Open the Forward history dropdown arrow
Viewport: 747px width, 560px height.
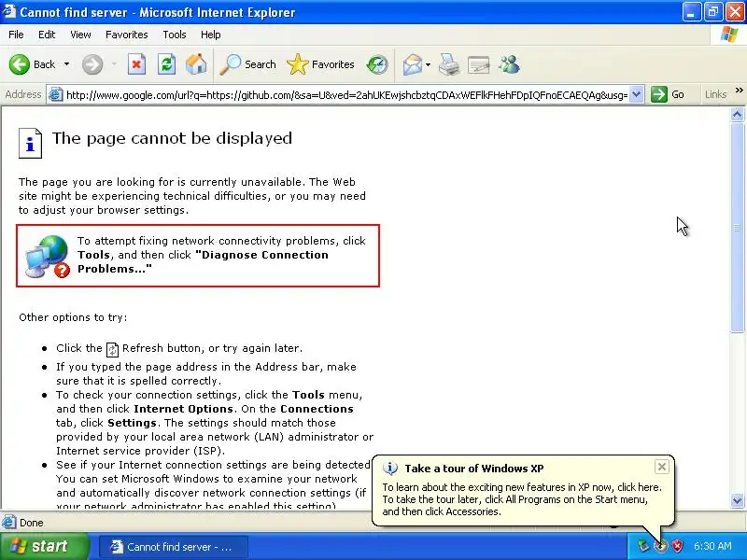point(114,64)
